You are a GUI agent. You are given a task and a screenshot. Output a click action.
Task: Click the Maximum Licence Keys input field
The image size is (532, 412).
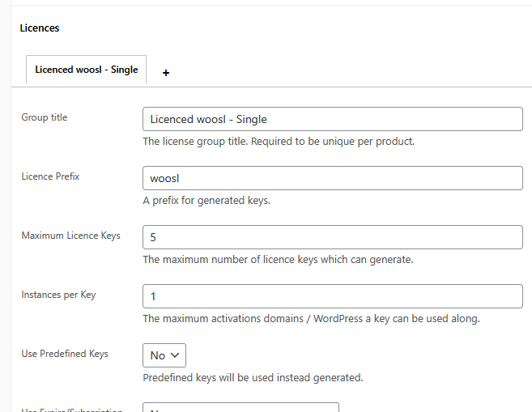point(332,237)
